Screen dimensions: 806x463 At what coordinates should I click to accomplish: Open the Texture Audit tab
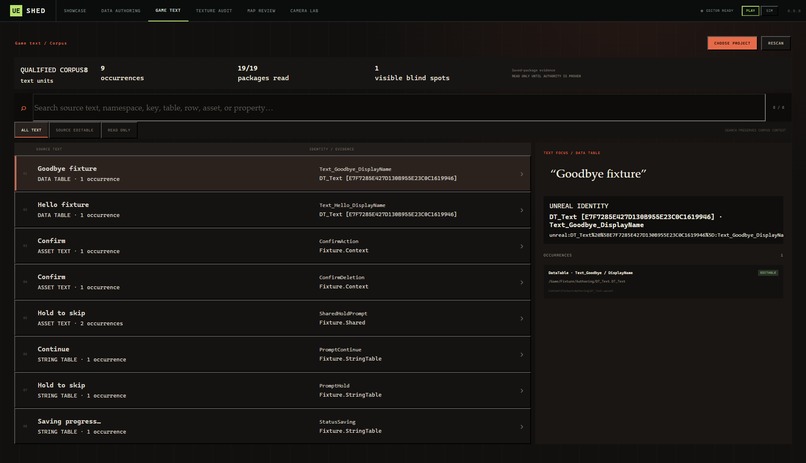pos(214,11)
